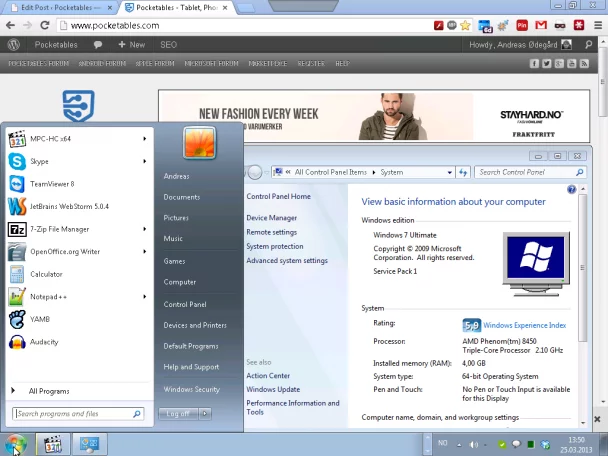Expand OpenOffice.org Writer submenu arrow
Image resolution: width=608 pixels, height=456 pixels.
coord(145,252)
